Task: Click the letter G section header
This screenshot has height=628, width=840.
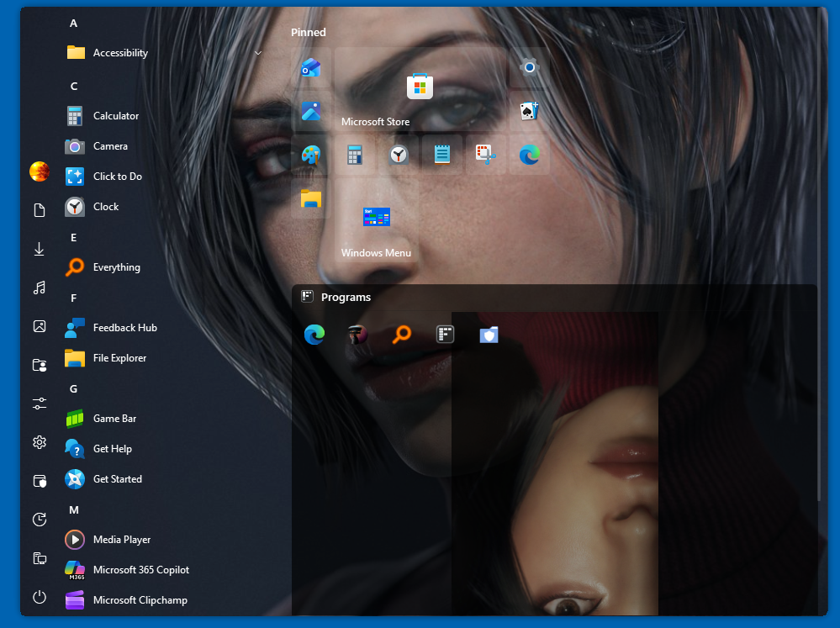Action: click(73, 389)
